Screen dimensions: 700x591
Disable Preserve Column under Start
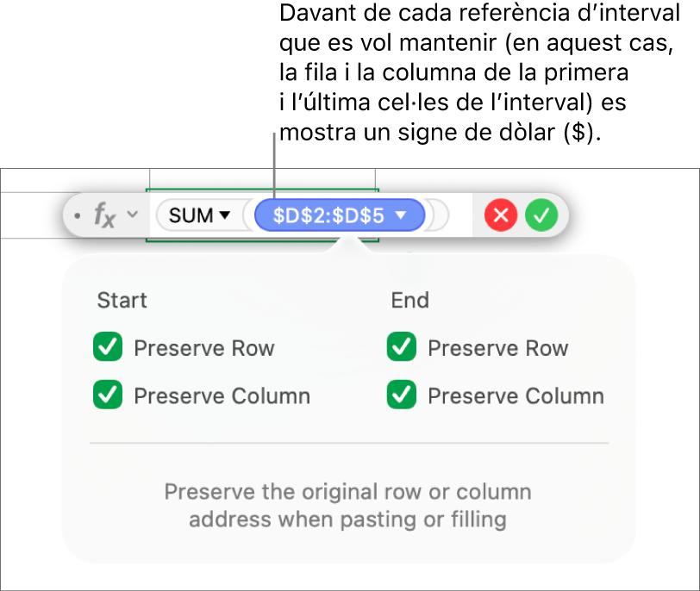click(107, 396)
